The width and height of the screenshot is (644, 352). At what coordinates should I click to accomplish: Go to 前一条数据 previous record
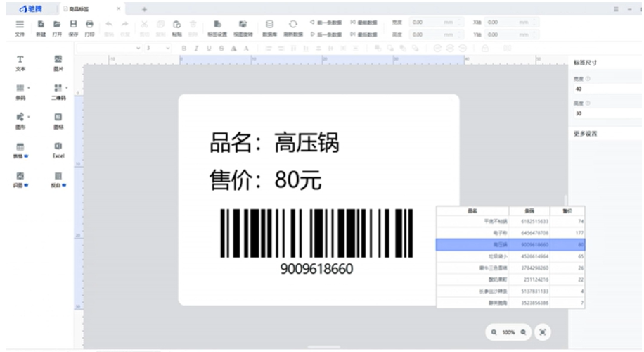(x=326, y=23)
